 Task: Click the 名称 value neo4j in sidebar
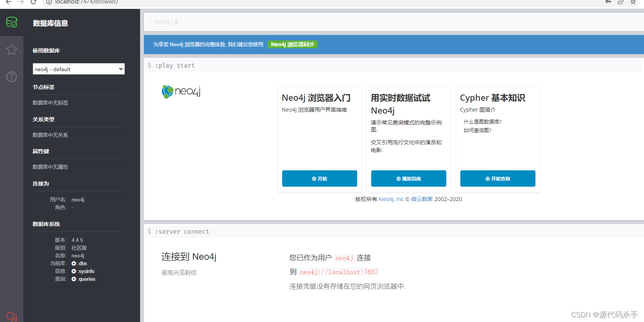[x=78, y=255]
